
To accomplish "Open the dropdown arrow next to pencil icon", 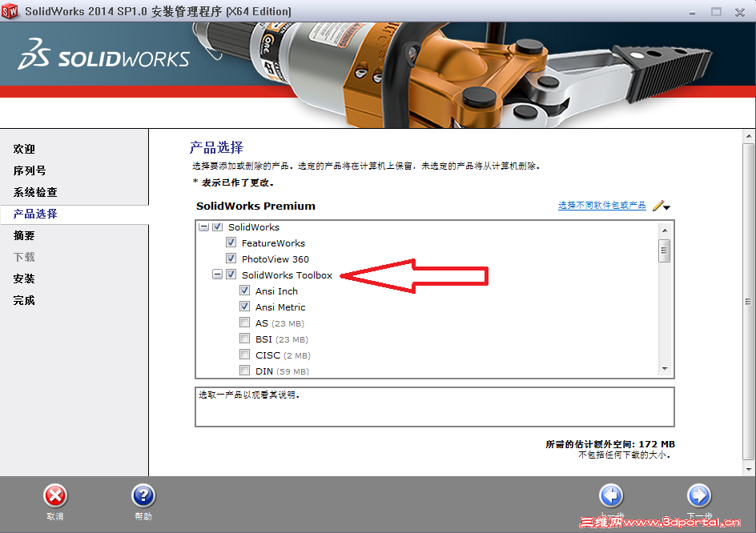I will 667,208.
